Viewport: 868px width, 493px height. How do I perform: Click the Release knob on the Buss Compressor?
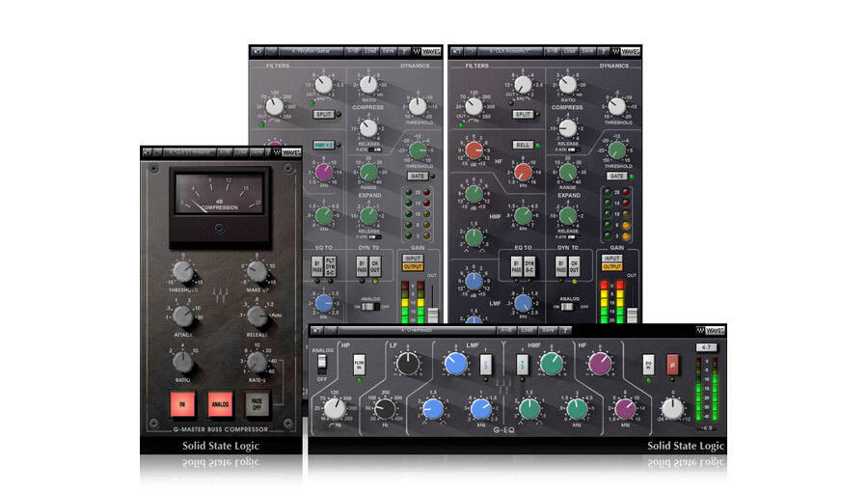[257, 316]
